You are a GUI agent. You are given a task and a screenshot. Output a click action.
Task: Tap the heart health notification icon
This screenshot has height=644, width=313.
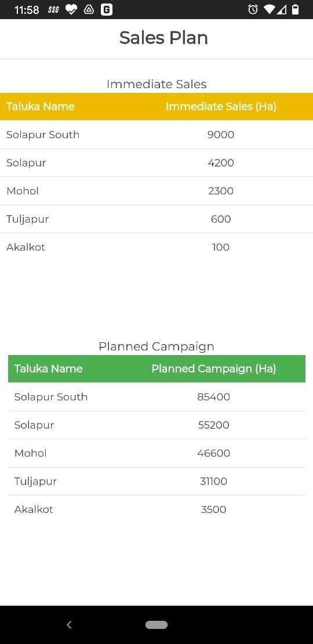(x=71, y=9)
